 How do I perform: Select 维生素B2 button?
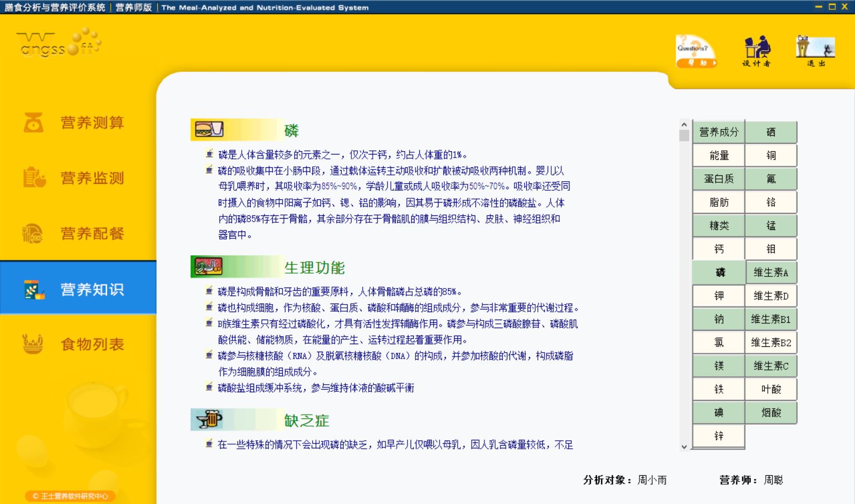[771, 343]
